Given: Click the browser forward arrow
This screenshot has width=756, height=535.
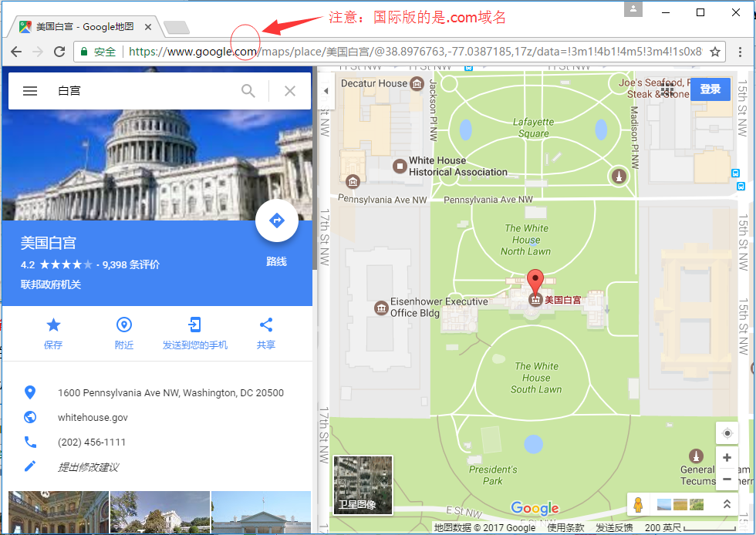Looking at the screenshot, I should [38, 52].
